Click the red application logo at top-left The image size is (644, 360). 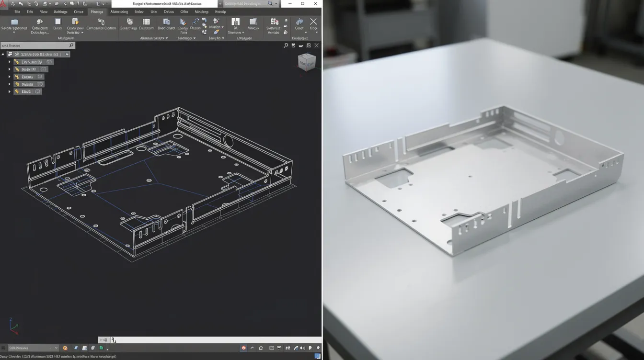(4, 4)
